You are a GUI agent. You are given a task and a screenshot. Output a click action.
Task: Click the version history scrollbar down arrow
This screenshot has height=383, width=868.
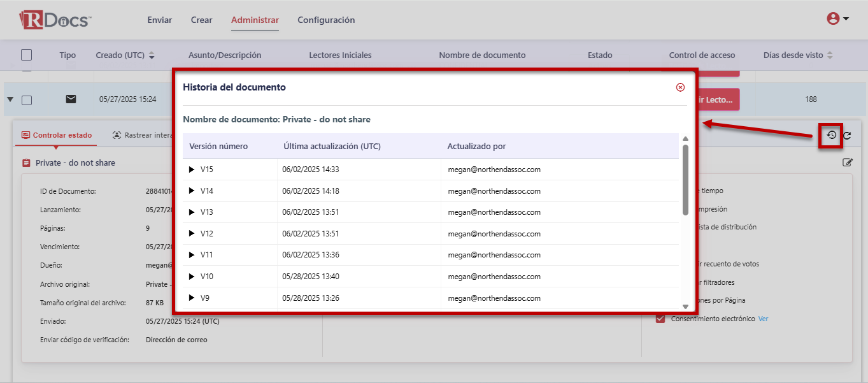pos(685,306)
